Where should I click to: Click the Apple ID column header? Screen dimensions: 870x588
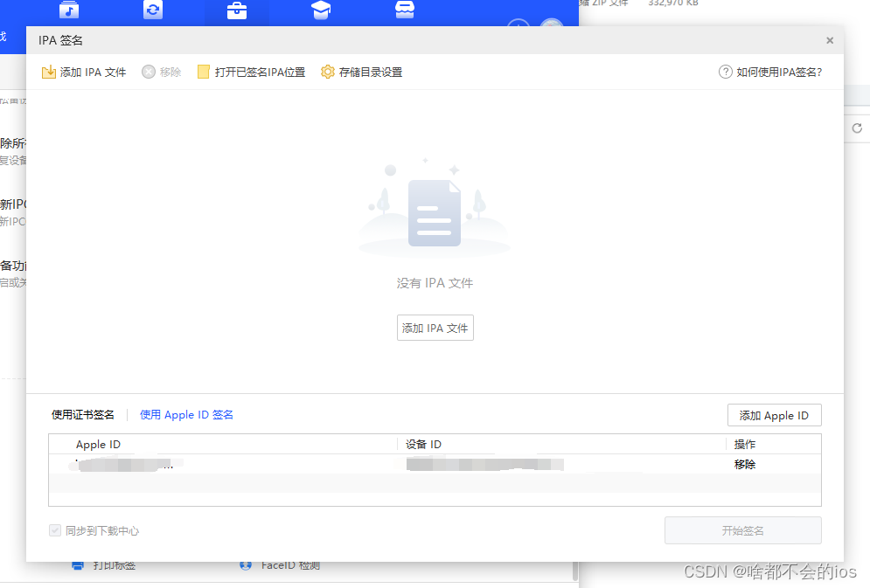(98, 445)
